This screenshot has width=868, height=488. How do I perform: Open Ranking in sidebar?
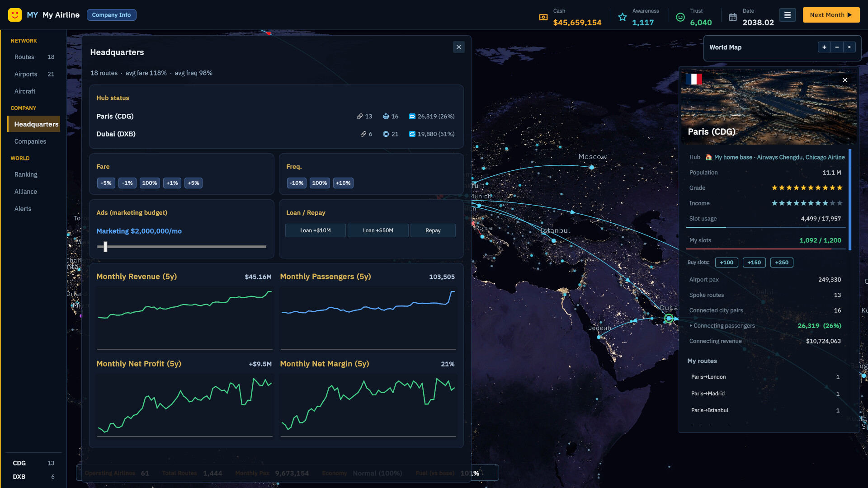(34, 174)
